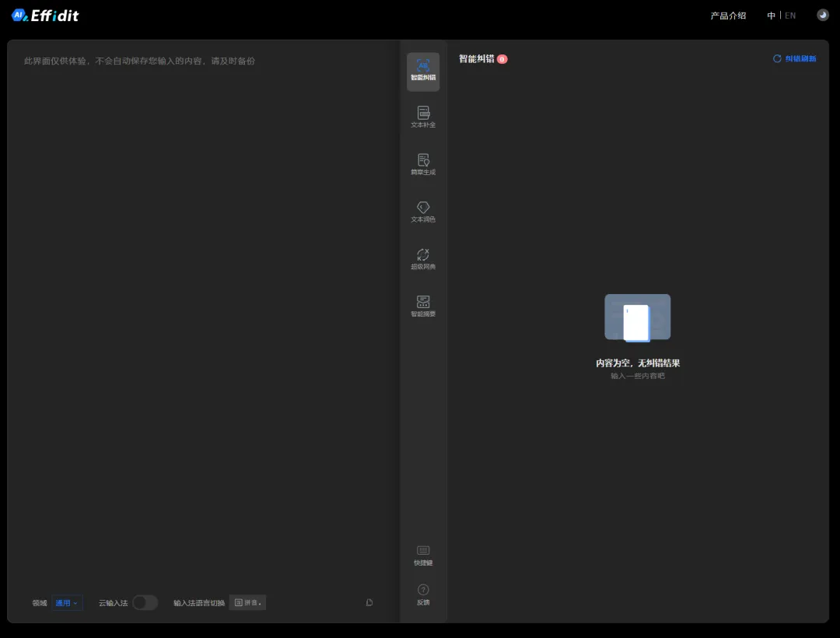This screenshot has width=840, height=638.
Task: Open the 超级网典 dictionary tool
Action: pos(423,259)
